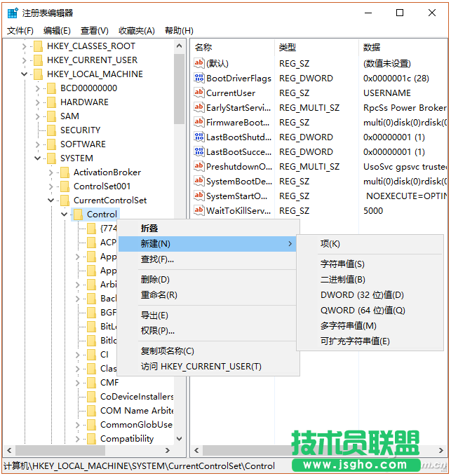Collapse the HKEY_LOCAL_MACHINE branch

tap(25, 74)
